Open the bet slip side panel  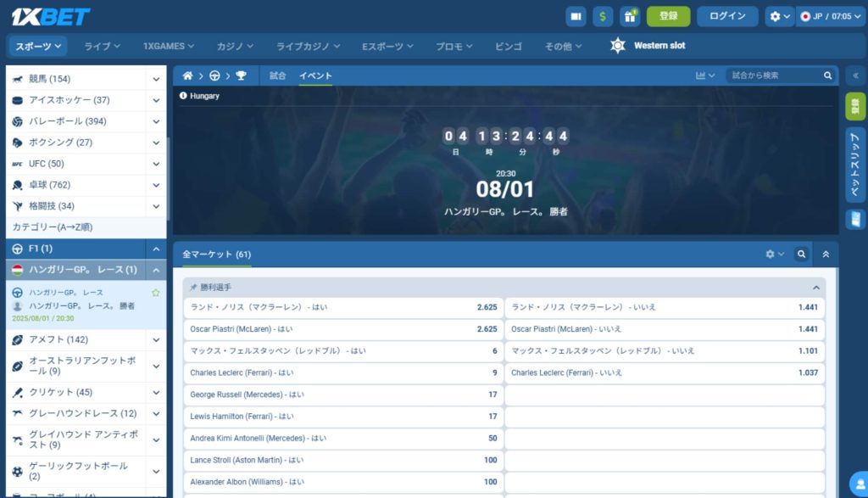point(855,165)
